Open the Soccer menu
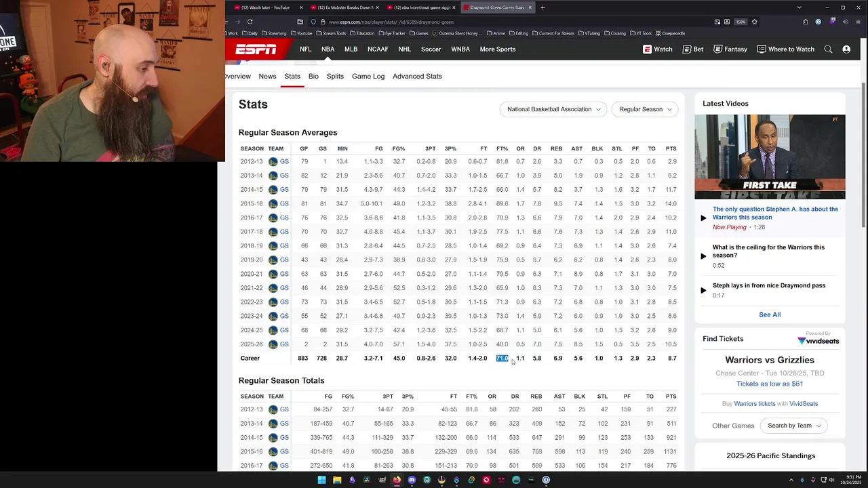 (431, 49)
